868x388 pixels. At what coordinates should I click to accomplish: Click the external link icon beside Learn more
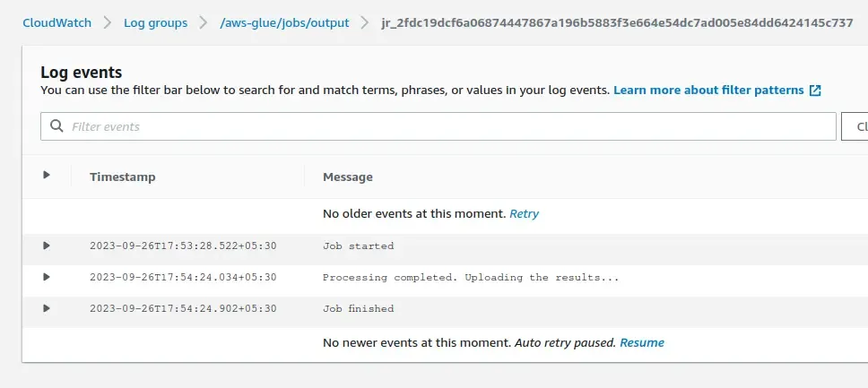click(815, 91)
